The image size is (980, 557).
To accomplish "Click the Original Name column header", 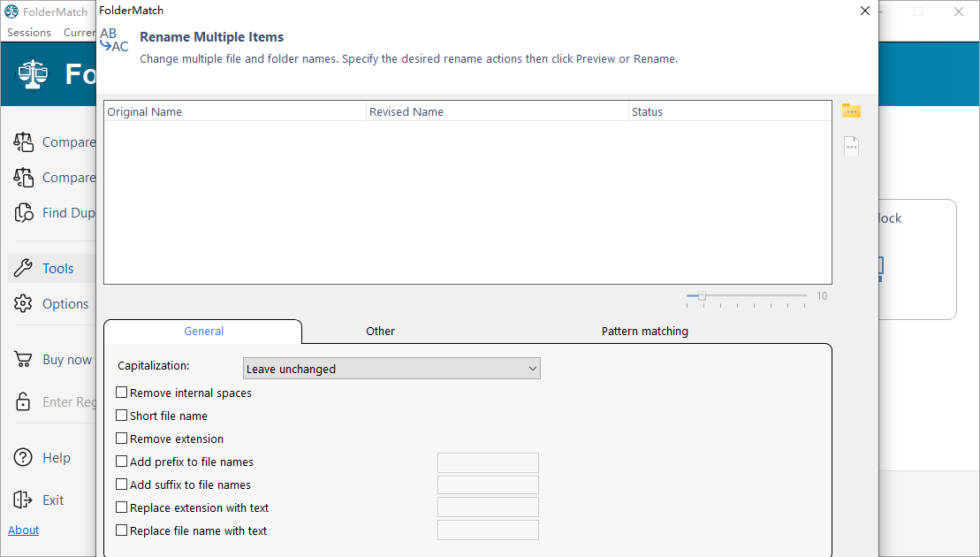I will click(x=235, y=111).
